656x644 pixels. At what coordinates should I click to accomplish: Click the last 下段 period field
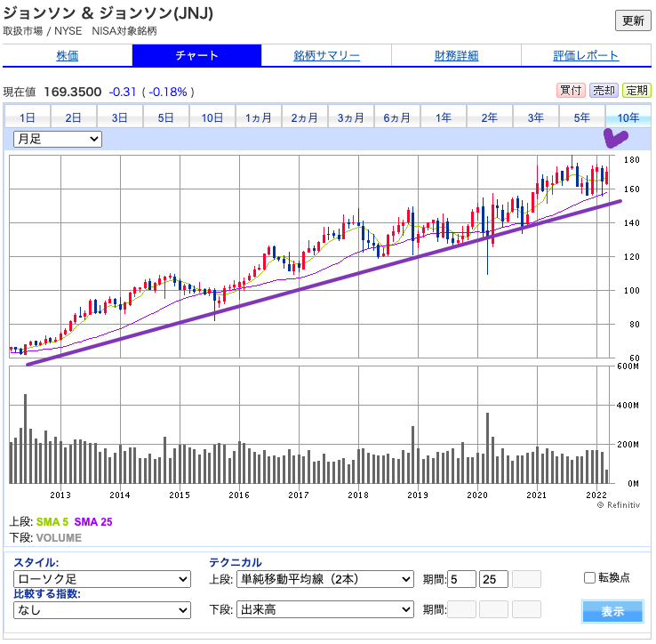coord(526,609)
